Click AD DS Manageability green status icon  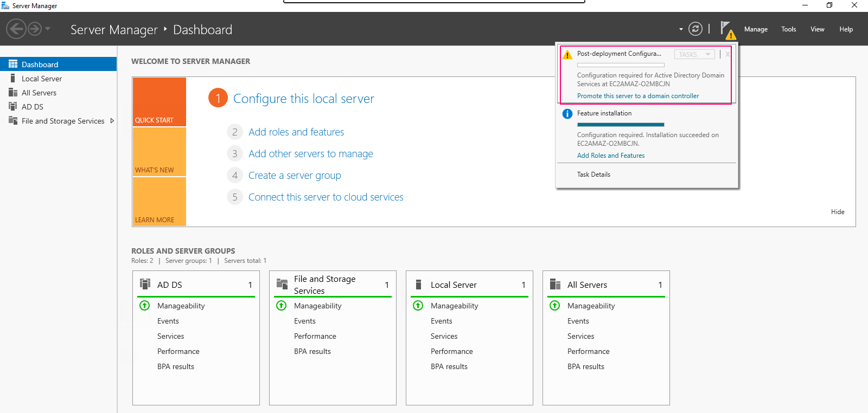(145, 306)
